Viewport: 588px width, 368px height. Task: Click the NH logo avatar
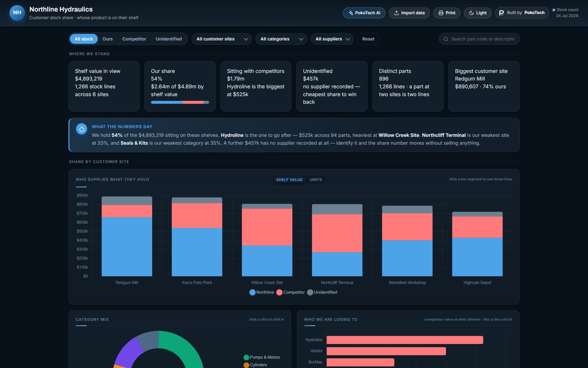point(17,13)
